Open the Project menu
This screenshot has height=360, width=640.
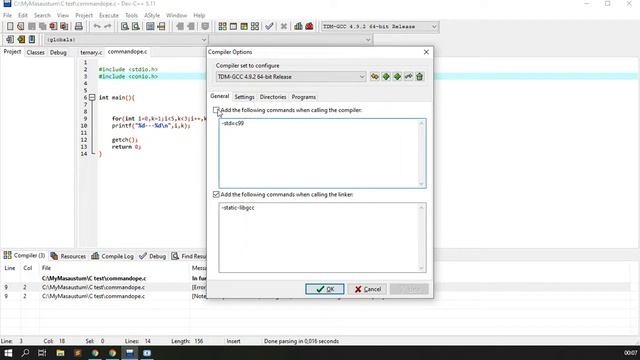pyautogui.click(x=84, y=15)
